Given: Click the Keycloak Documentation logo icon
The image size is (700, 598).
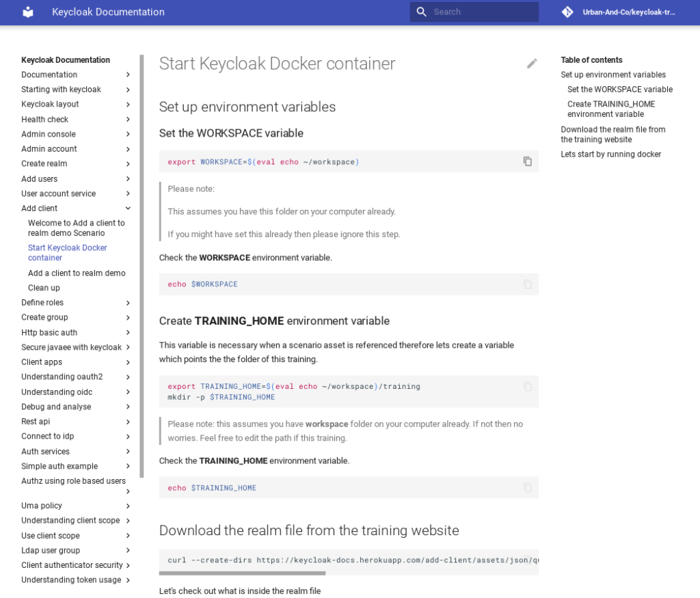Looking at the screenshot, I should pos(28,12).
